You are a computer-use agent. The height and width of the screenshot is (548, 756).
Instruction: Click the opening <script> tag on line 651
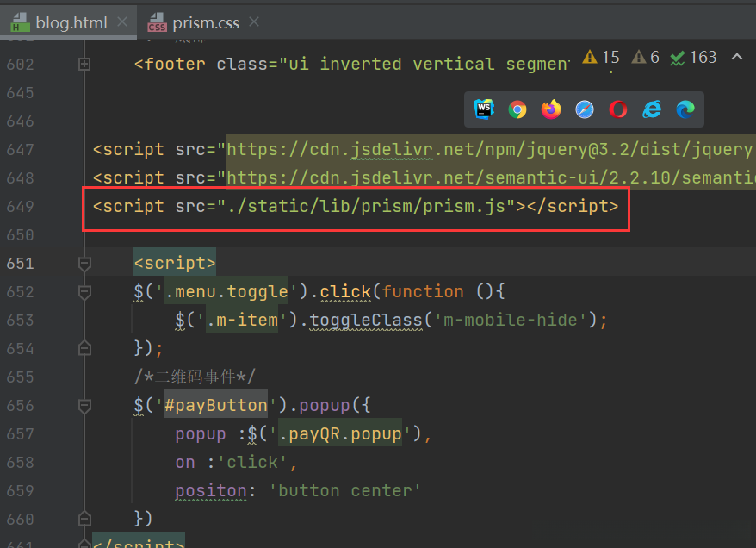(x=175, y=264)
